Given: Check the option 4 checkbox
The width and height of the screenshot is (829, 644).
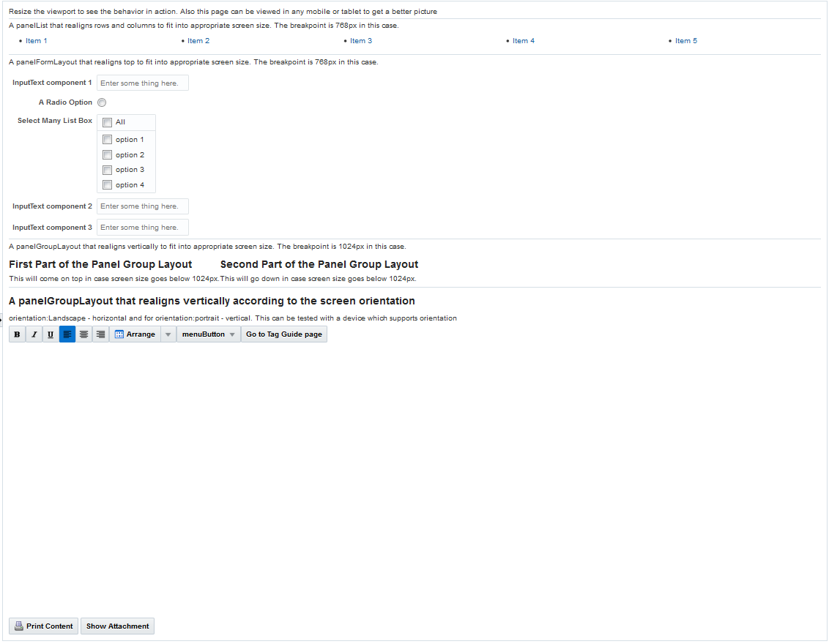Looking at the screenshot, I should click(x=108, y=185).
